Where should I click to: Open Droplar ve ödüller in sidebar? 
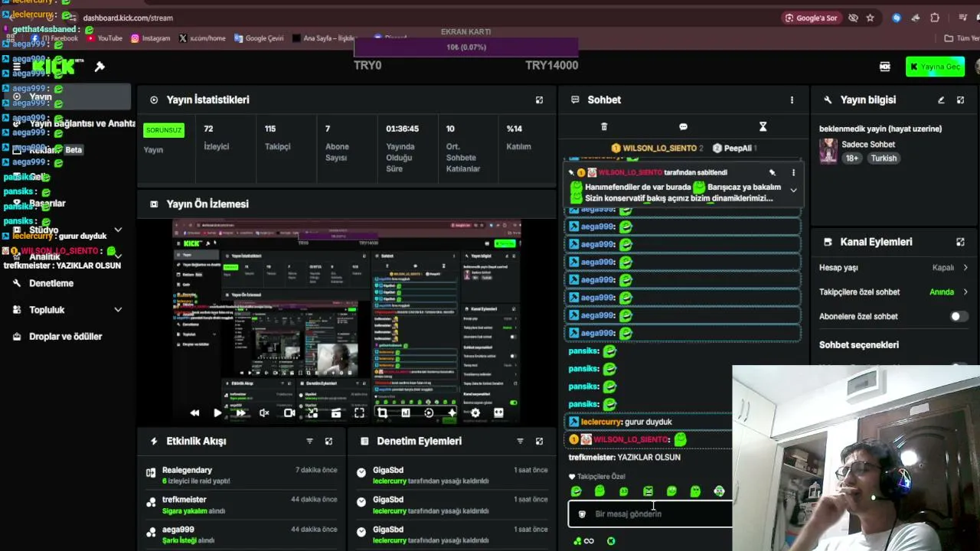[x=65, y=336]
